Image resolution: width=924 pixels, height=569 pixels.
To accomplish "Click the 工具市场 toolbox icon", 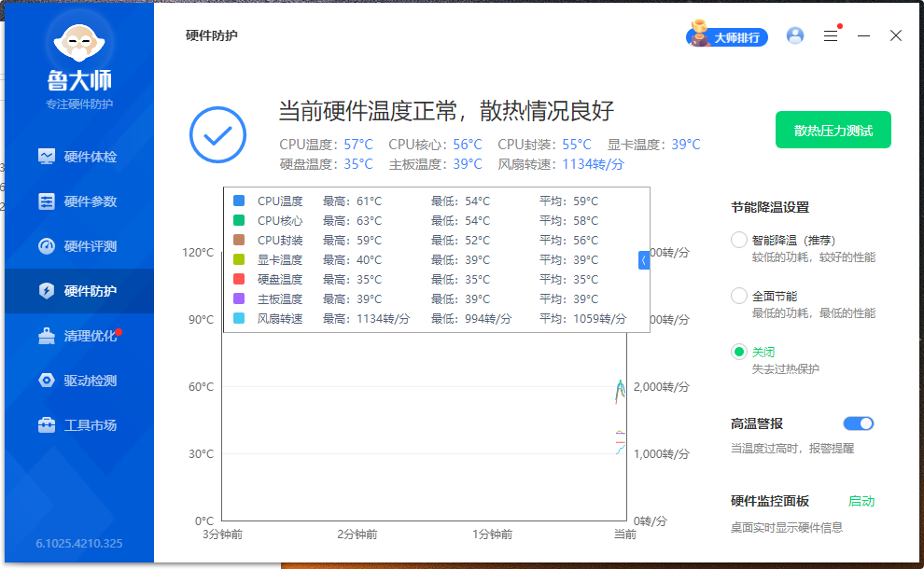I will [47, 424].
